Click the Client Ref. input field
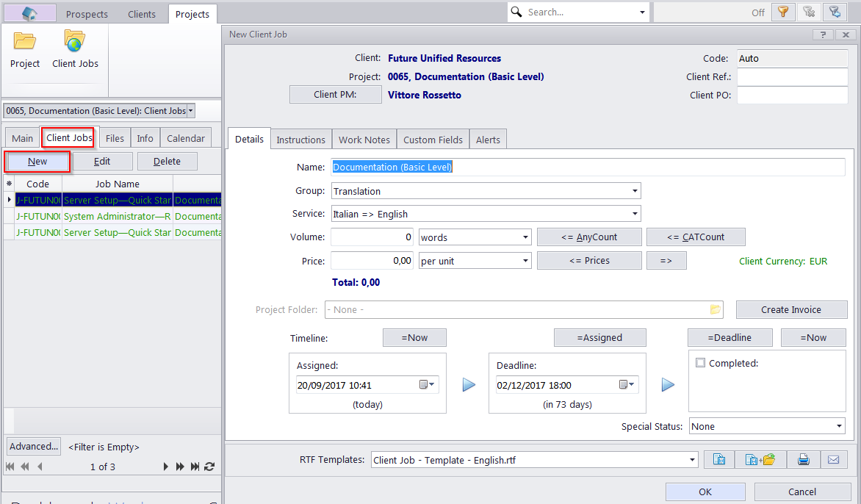The height and width of the screenshot is (504, 861). tap(793, 77)
